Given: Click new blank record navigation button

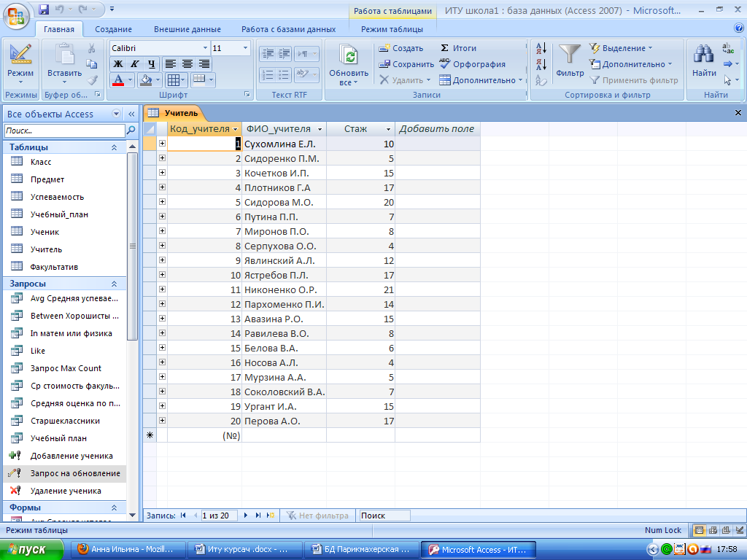Looking at the screenshot, I should [x=271, y=516].
